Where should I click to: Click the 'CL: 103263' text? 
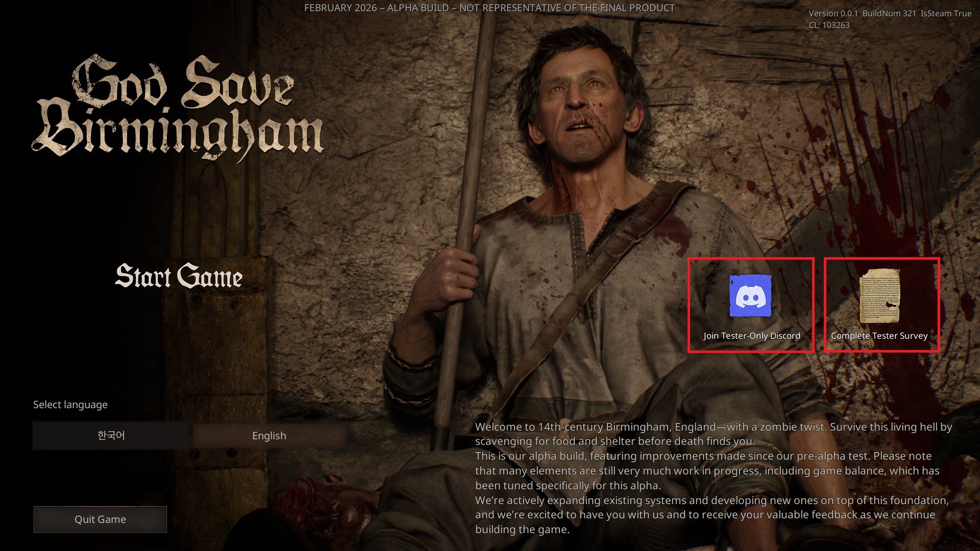pyautogui.click(x=829, y=25)
